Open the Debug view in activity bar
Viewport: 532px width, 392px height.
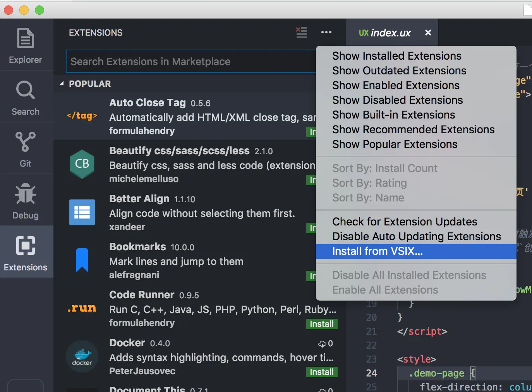click(x=26, y=201)
